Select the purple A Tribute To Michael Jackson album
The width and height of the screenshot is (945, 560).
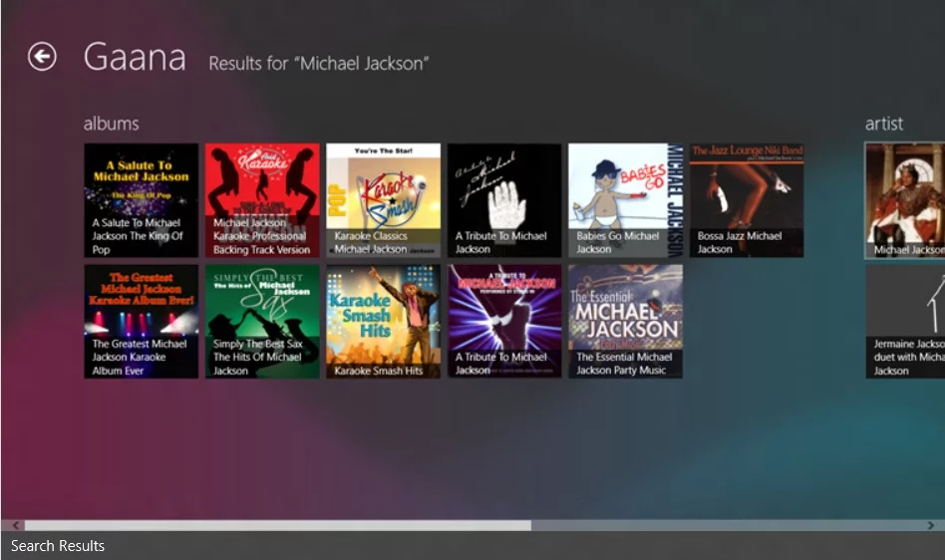(504, 322)
